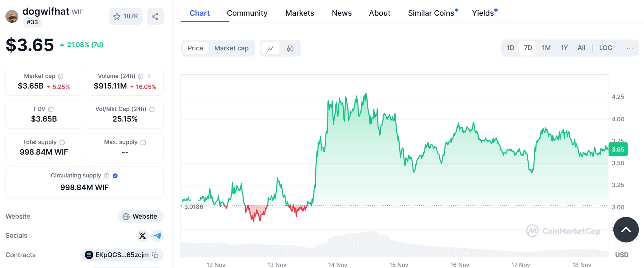Open chart more options ellipsis
The image size is (644, 268).
pyautogui.click(x=630, y=48)
